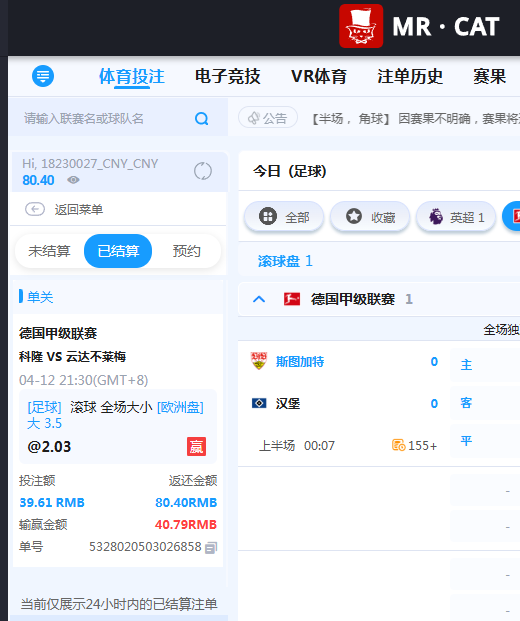The image size is (520, 621).
Task: Click the 公告 announcement speaker icon
Action: 253,118
